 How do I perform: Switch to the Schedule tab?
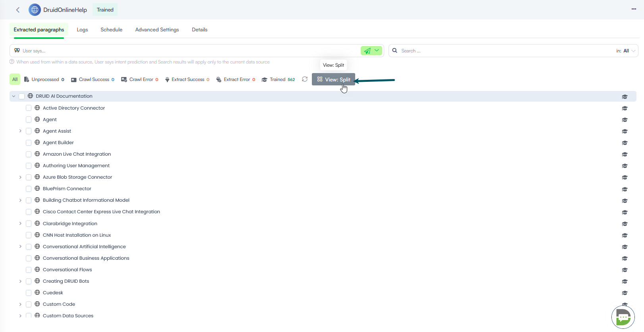coord(112,30)
